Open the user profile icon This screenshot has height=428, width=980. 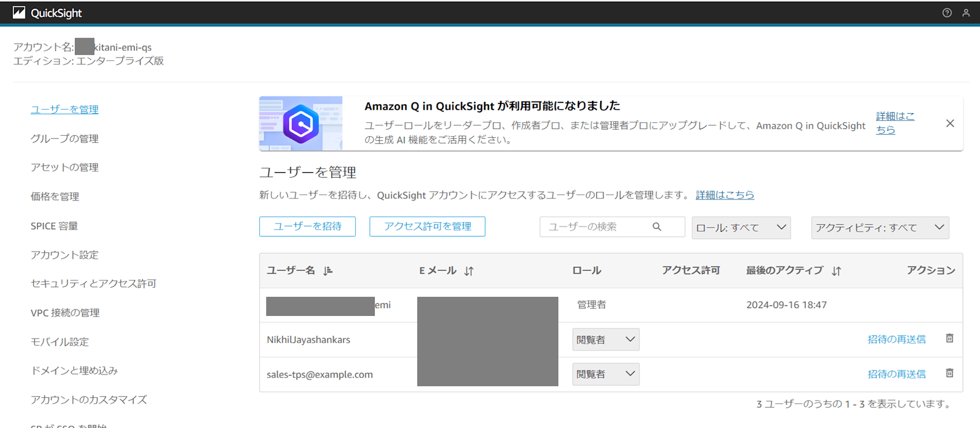point(966,13)
